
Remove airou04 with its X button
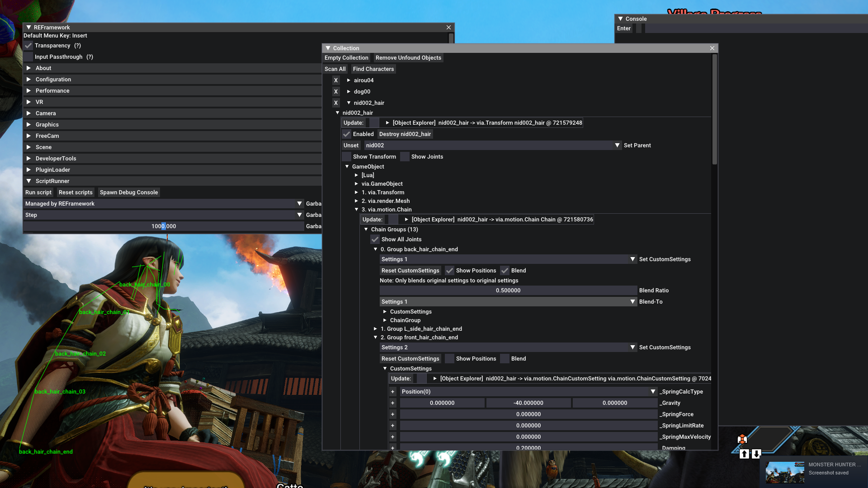click(x=336, y=80)
